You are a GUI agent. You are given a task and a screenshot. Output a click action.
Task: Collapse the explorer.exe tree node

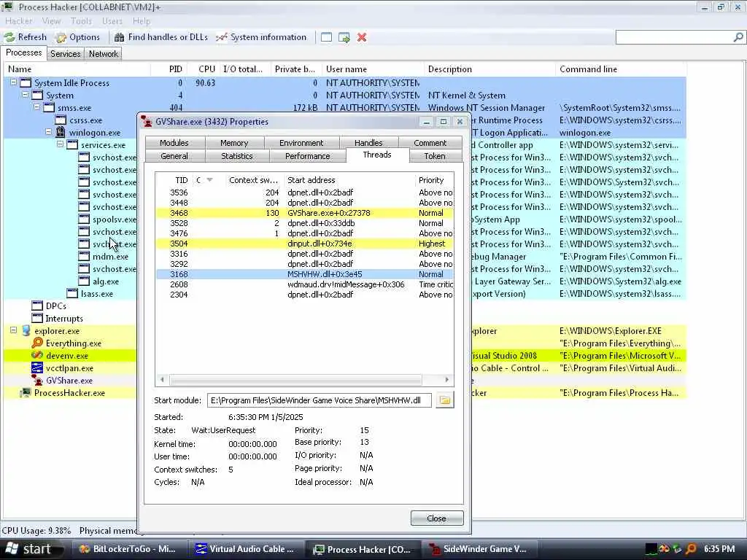click(14, 330)
